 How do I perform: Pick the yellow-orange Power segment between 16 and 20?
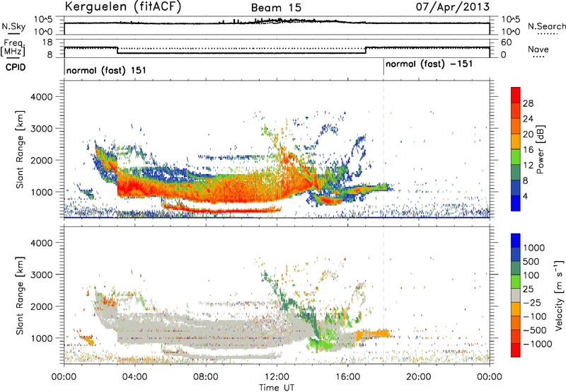[x=516, y=142]
